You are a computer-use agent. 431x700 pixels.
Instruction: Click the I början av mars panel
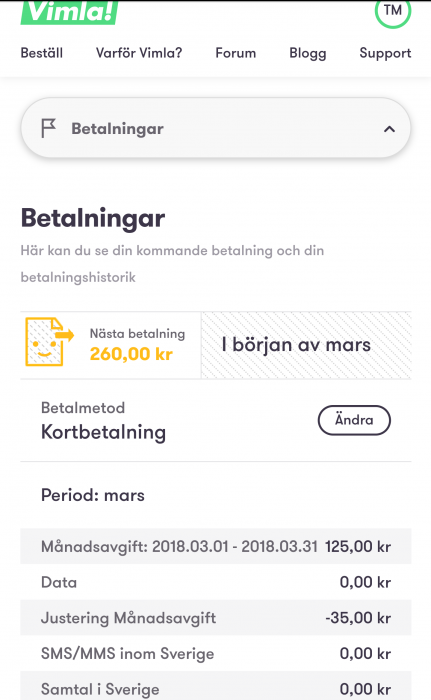[306, 345]
